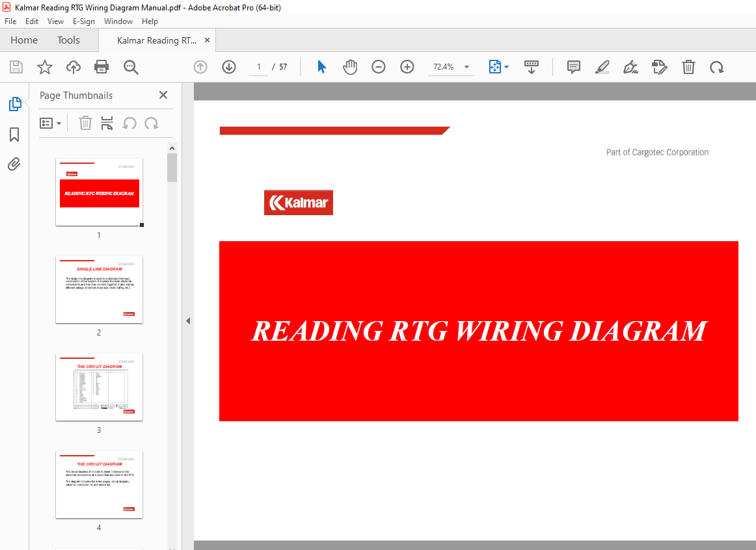Star the document as favorite
Image resolution: width=756 pixels, height=550 pixels.
click(x=45, y=67)
